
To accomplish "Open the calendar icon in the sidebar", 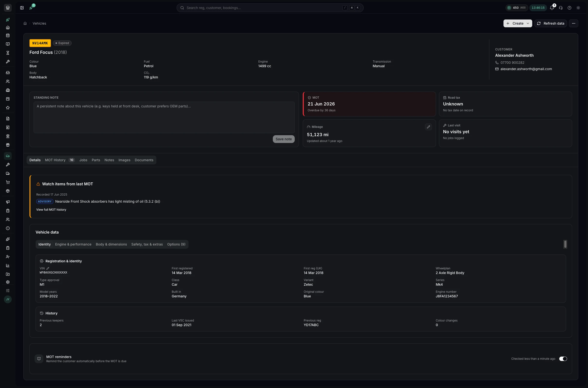I will [x=8, y=35].
